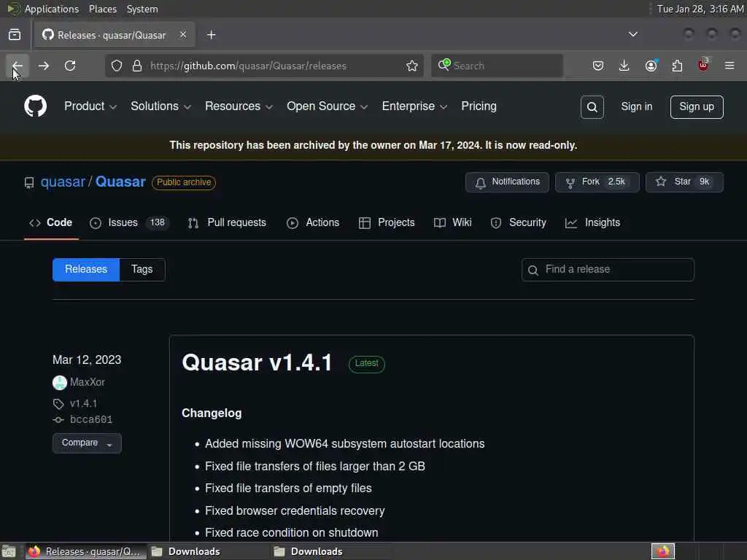Go back using the browser back arrow

tap(18, 66)
